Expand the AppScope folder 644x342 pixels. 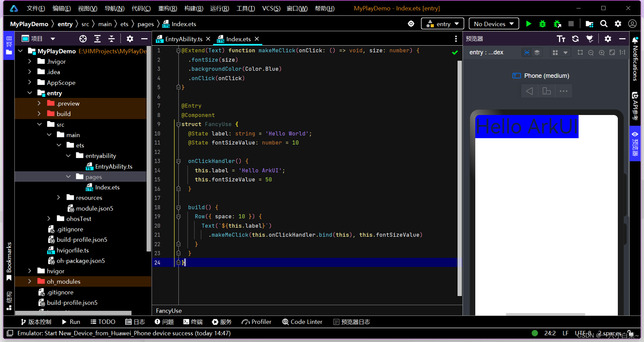(30, 82)
